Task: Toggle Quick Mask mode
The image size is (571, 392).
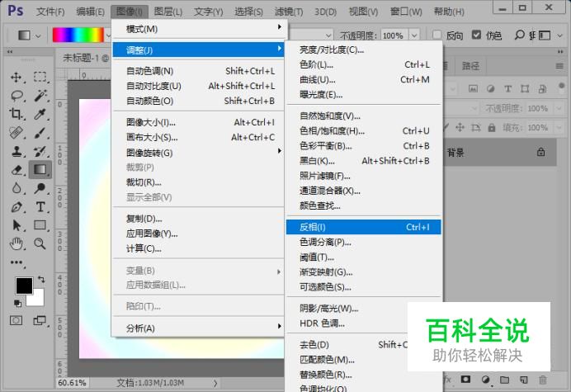Action: (16, 320)
